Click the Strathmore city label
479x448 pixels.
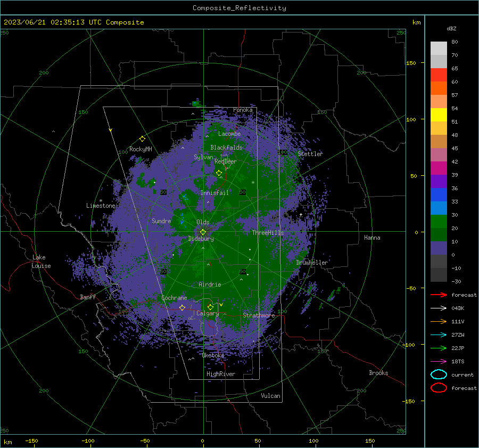pos(259,315)
